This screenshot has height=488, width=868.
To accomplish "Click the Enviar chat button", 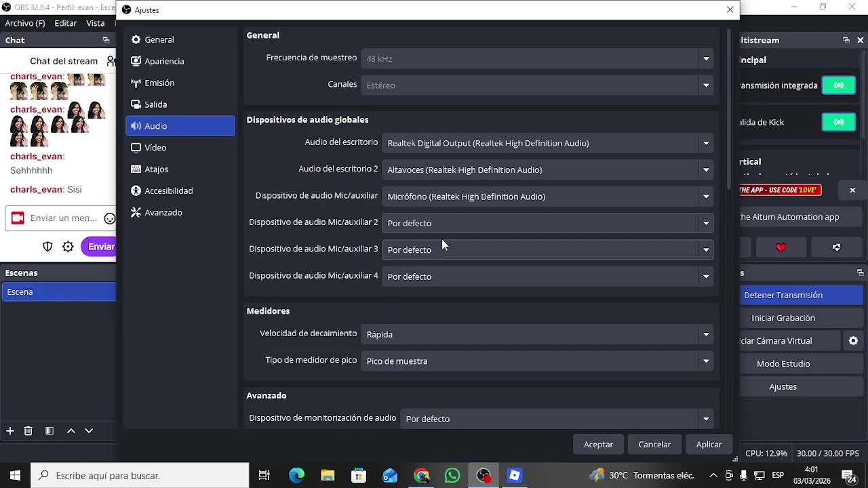I will (99, 247).
